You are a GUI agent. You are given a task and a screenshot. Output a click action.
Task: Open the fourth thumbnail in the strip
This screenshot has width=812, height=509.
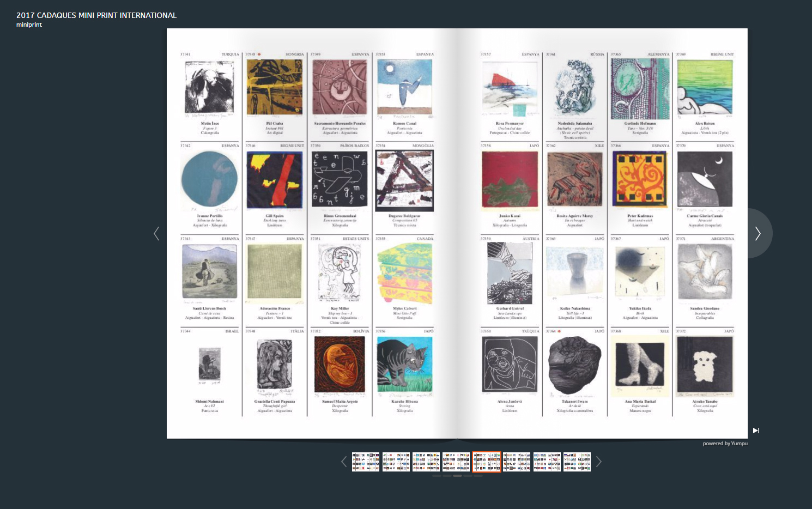(x=456, y=462)
